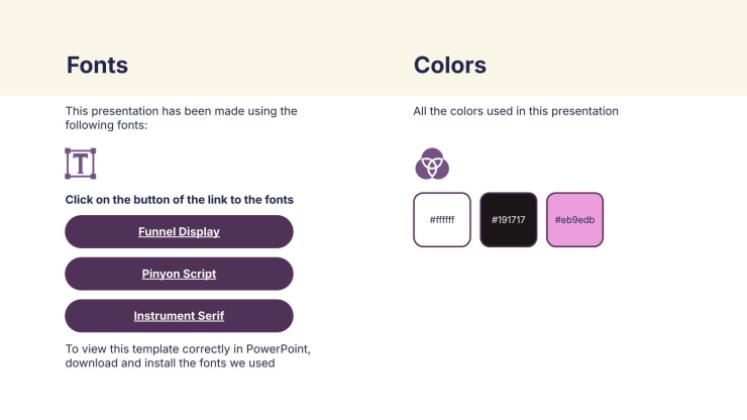Viewport: 747px width, 420px height.
Task: Select the 'To view this template correctly' line
Action: tap(188, 349)
